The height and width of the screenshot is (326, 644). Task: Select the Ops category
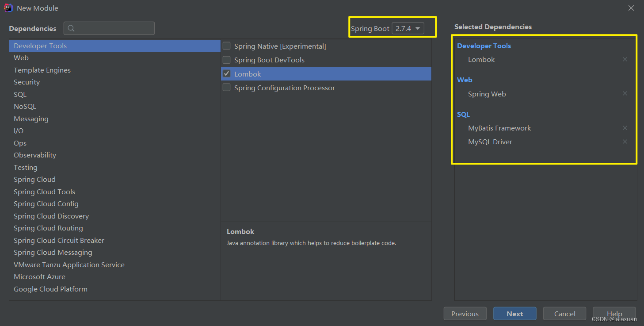coord(115,143)
